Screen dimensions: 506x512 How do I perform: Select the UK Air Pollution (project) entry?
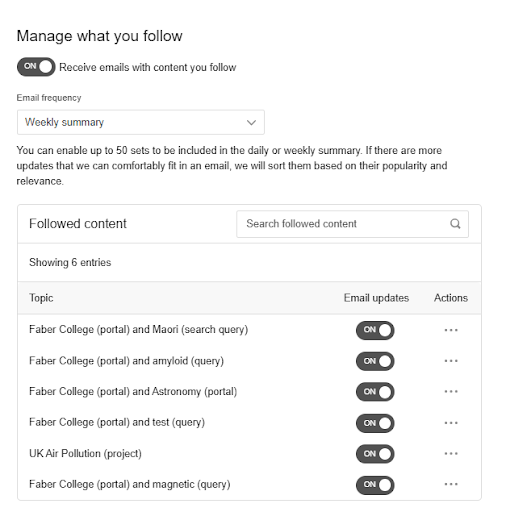[x=85, y=454]
